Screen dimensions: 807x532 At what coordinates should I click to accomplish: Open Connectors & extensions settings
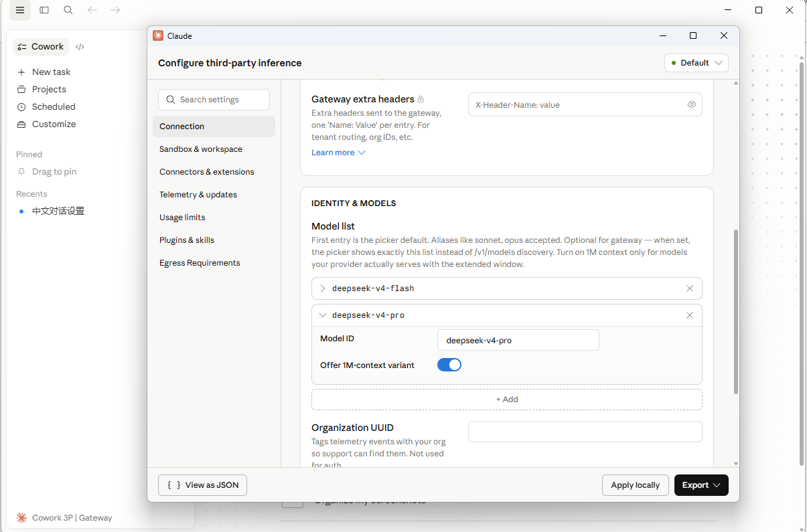[214, 172]
